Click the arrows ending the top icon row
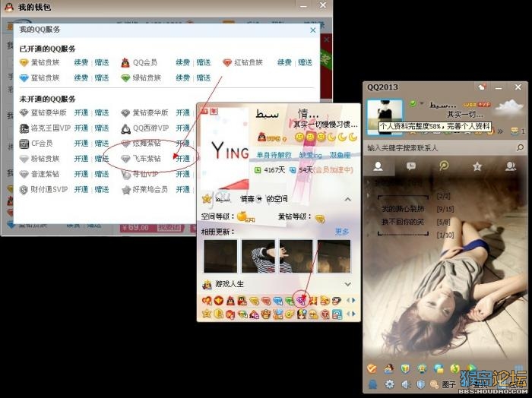 [351, 300]
